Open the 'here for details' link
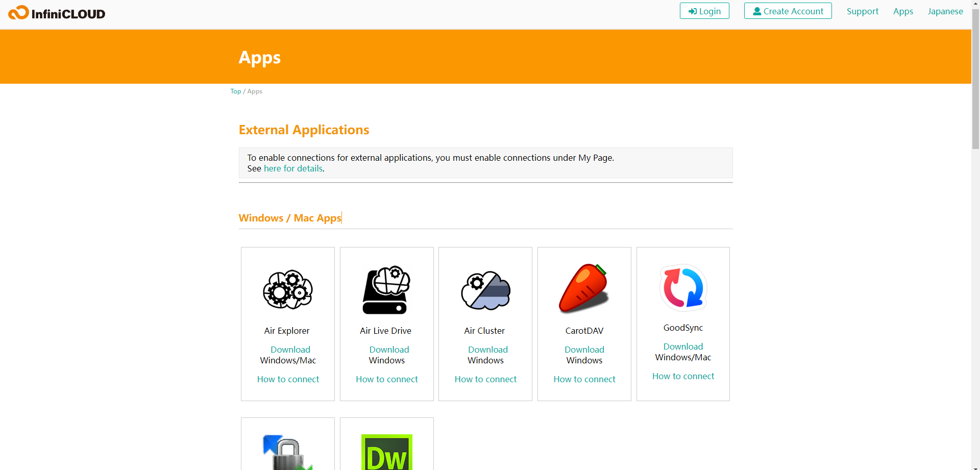 click(293, 168)
